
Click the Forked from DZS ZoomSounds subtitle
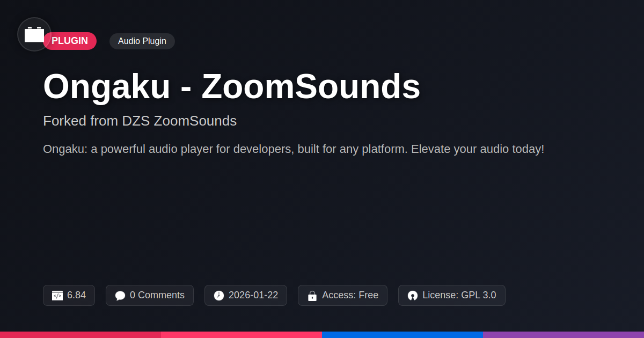[x=140, y=121]
